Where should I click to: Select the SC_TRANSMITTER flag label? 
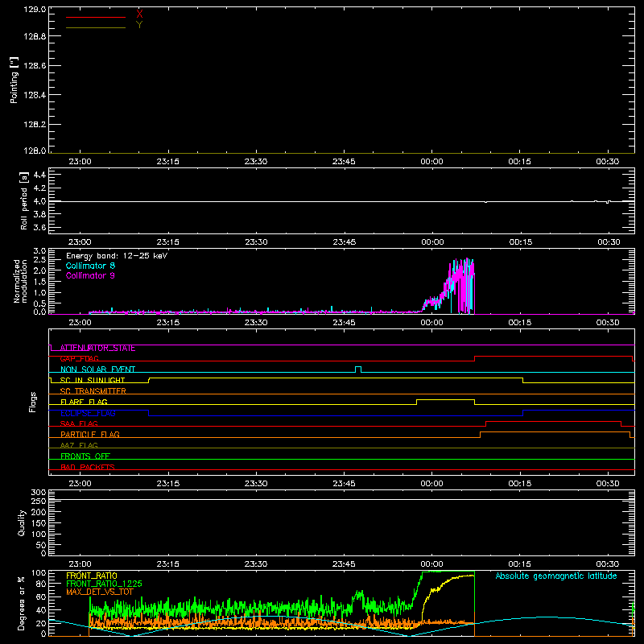coord(93,391)
